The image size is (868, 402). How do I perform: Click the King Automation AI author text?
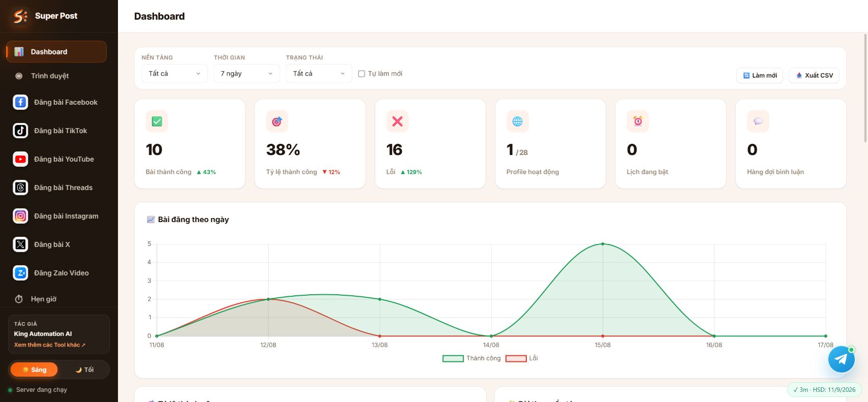(43, 334)
